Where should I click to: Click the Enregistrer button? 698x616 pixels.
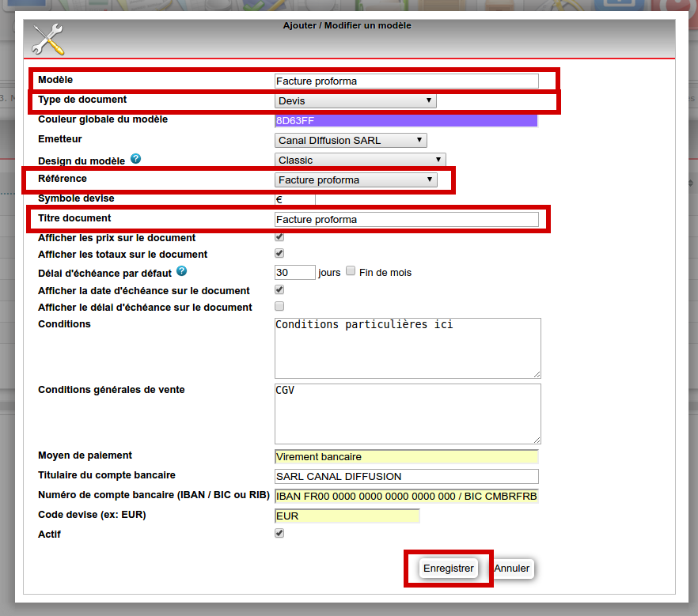point(449,568)
